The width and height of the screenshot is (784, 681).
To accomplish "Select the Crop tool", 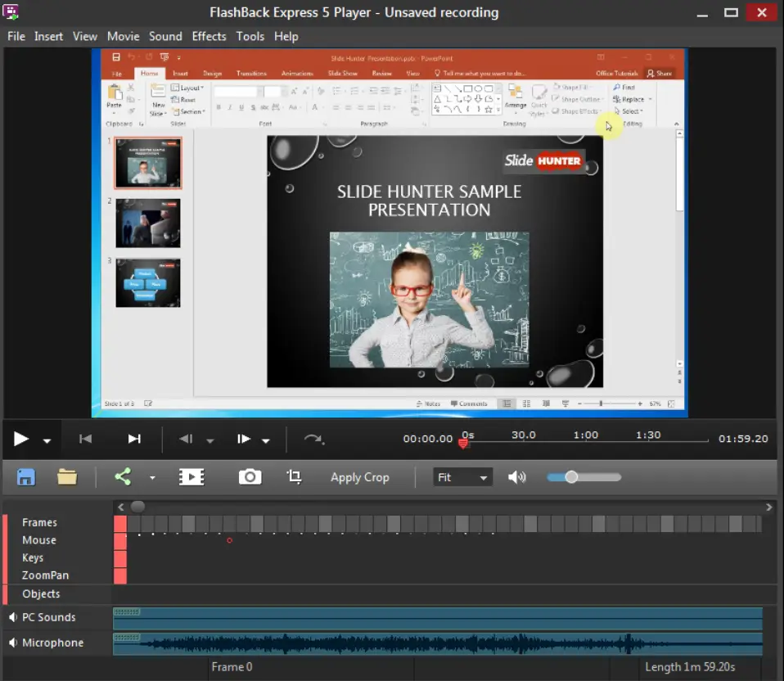I will (294, 477).
